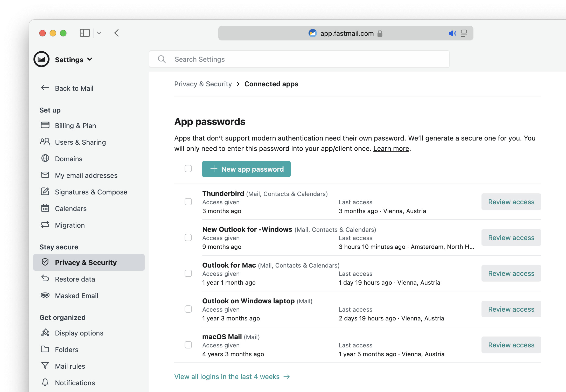Review access for Outlook on Windows laptop
The width and height of the screenshot is (566, 392).
(x=511, y=309)
